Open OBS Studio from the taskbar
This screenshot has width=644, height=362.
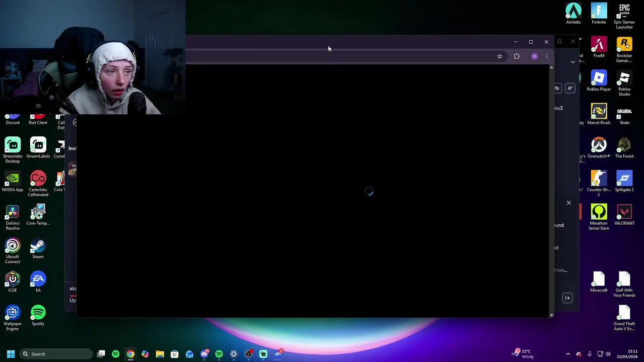(249, 354)
